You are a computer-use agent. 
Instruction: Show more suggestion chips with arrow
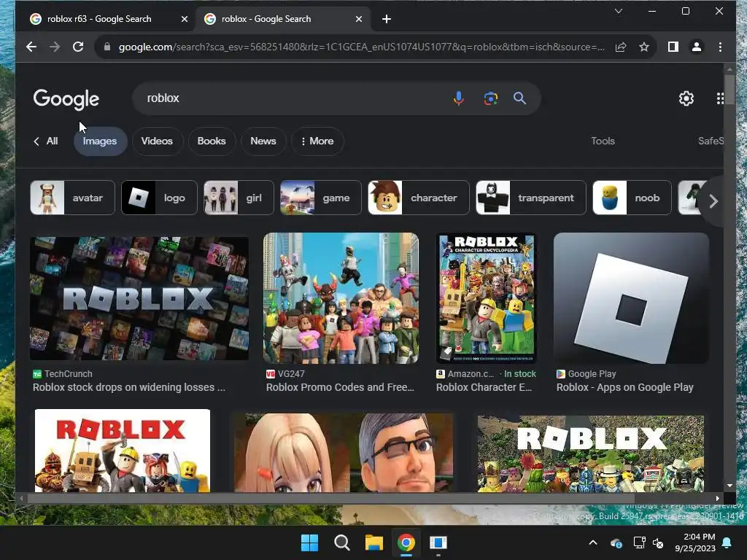pos(713,201)
